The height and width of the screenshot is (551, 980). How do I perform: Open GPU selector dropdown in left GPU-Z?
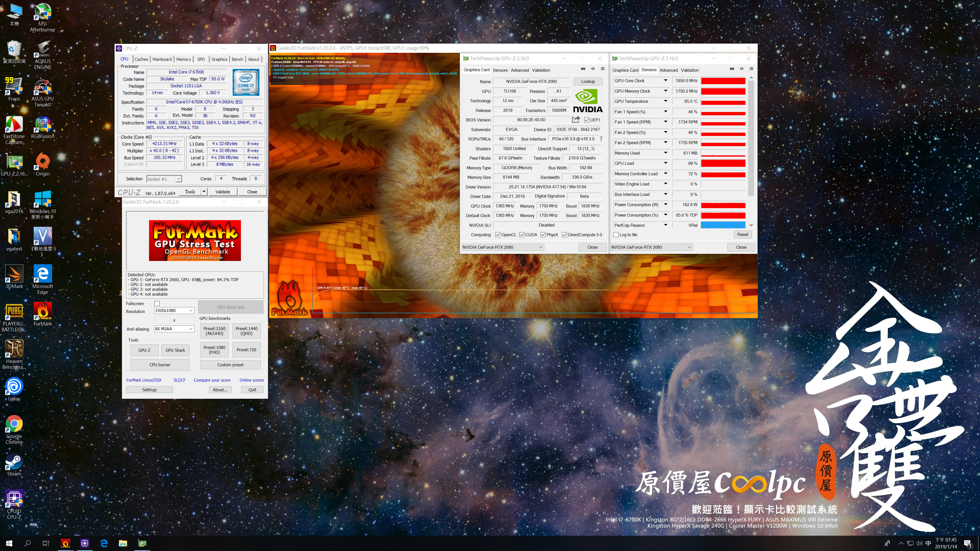click(x=503, y=247)
